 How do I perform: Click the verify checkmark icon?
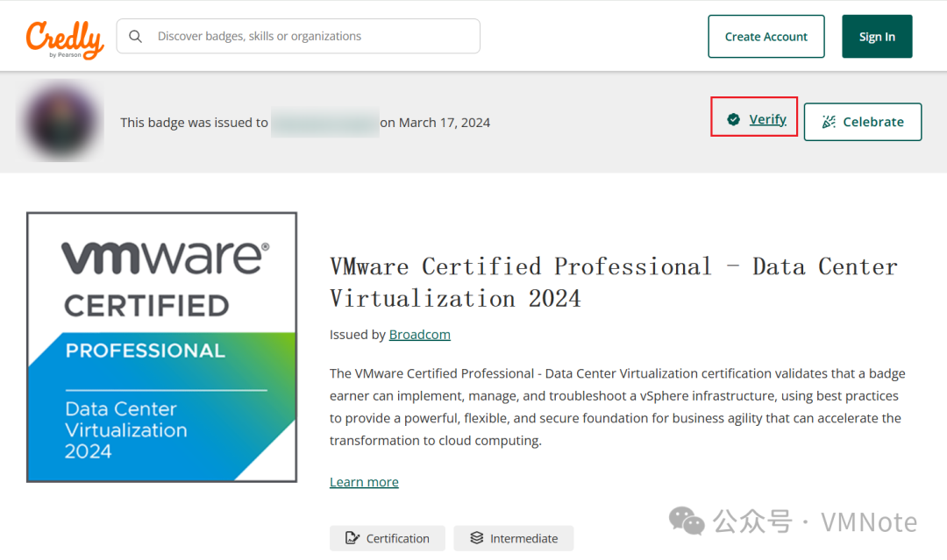(x=733, y=119)
